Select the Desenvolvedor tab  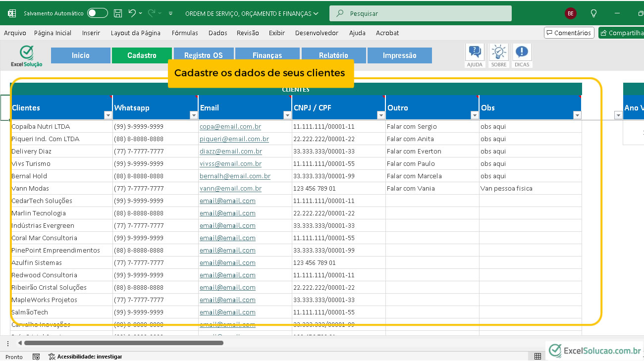click(317, 33)
